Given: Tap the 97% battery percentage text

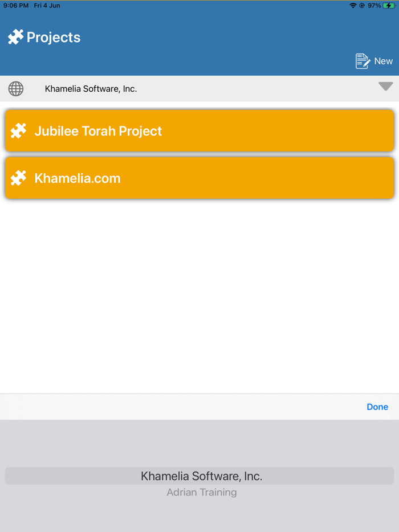Looking at the screenshot, I should point(374,6).
